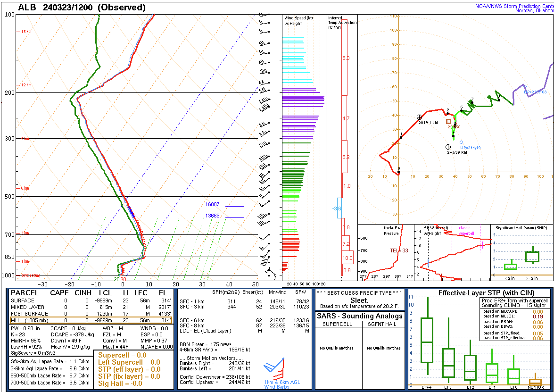The width and height of the screenshot is (554, 392).
Task: Click the Corfidi upshear circle UP=244/49
Action: point(461,142)
